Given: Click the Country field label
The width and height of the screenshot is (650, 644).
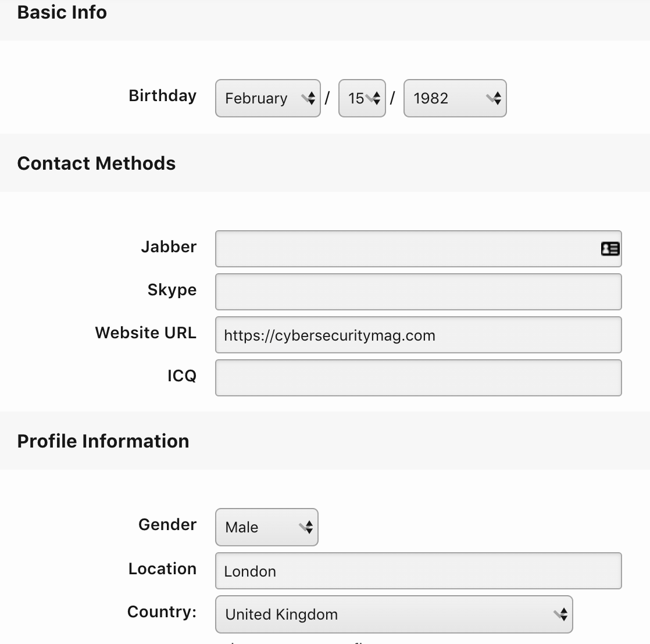Looking at the screenshot, I should tap(162, 612).
